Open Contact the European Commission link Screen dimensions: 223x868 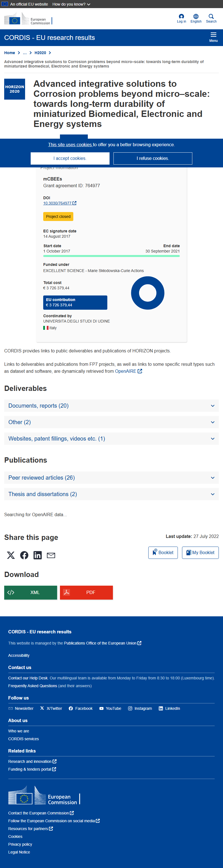[x=41, y=813]
